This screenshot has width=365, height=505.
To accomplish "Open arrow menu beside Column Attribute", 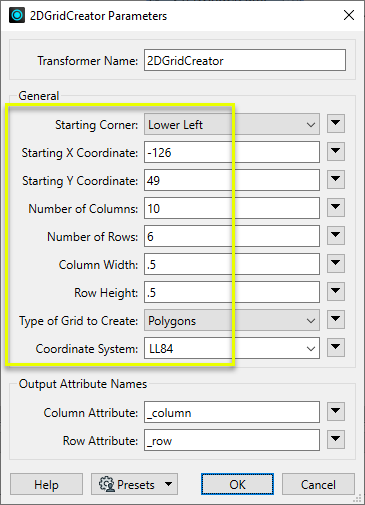I will [336, 412].
